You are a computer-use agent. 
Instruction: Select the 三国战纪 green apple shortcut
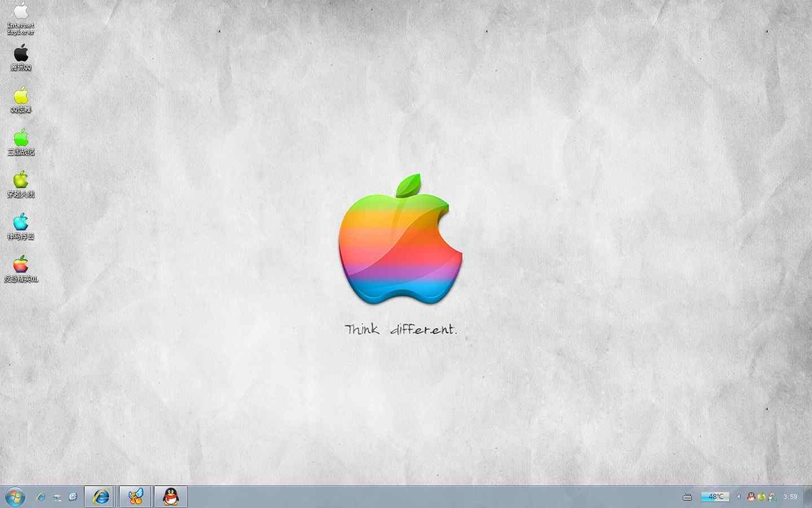click(21, 142)
